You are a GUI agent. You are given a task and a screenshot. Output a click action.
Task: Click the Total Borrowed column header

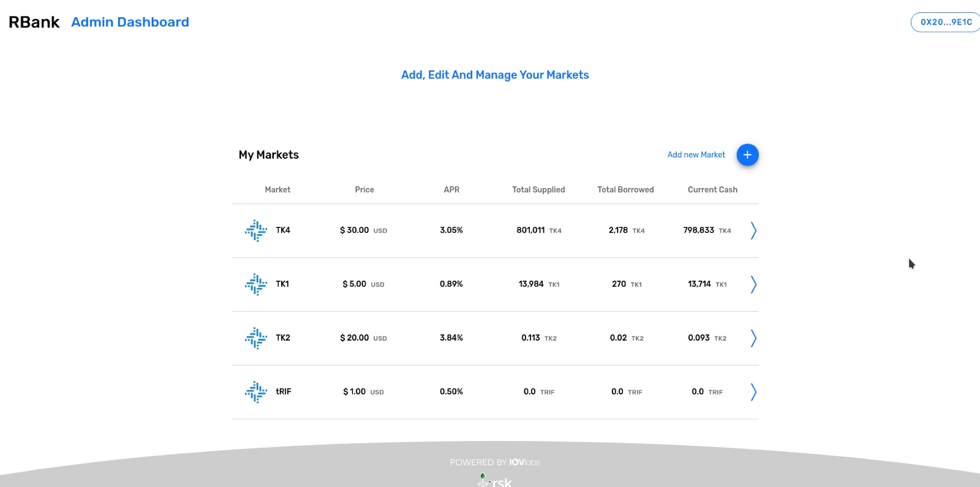point(625,190)
